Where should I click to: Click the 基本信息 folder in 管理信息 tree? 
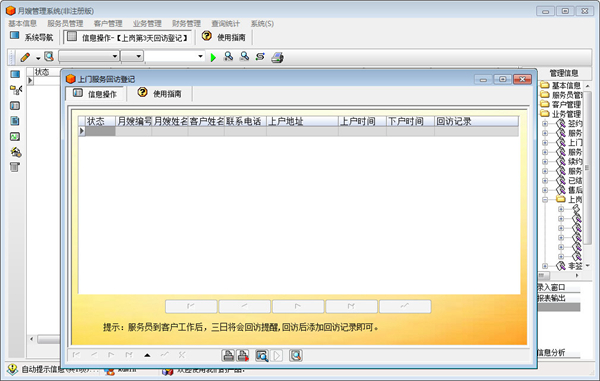[x=561, y=85]
